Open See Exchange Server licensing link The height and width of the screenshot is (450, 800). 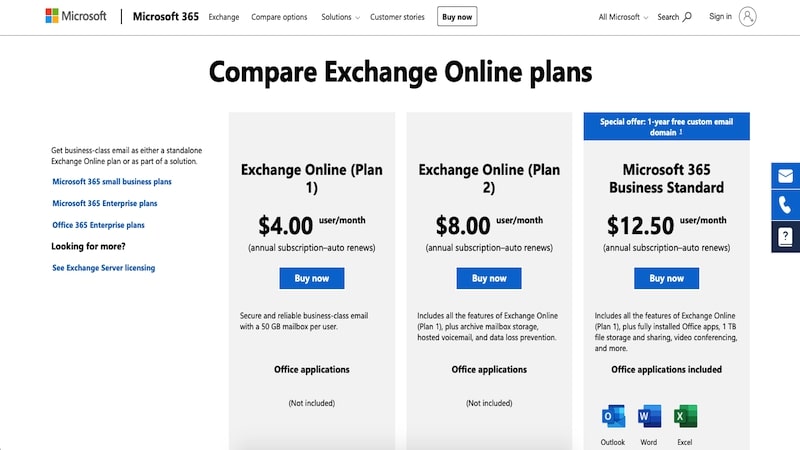pyautogui.click(x=104, y=268)
